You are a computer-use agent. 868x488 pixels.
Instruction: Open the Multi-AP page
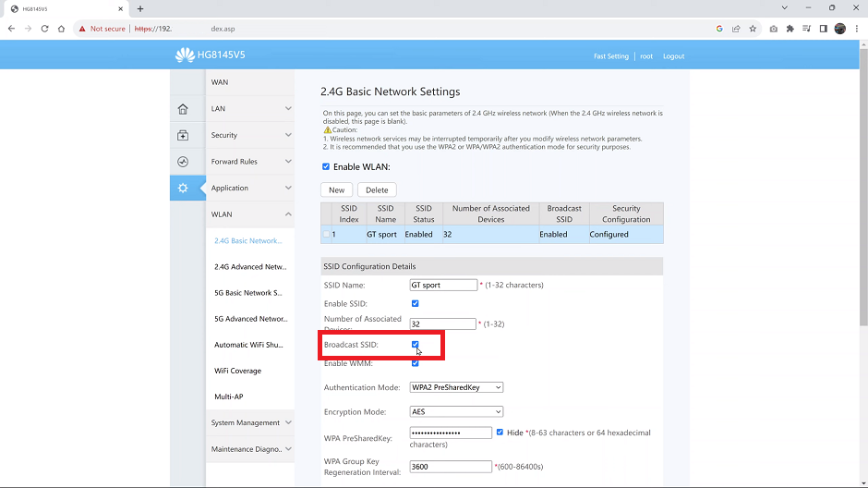pos(229,397)
